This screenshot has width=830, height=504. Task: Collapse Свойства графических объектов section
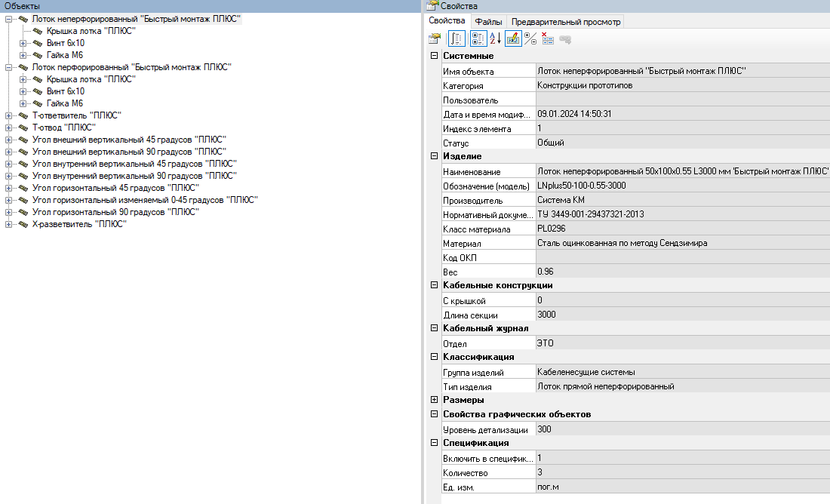coord(434,414)
